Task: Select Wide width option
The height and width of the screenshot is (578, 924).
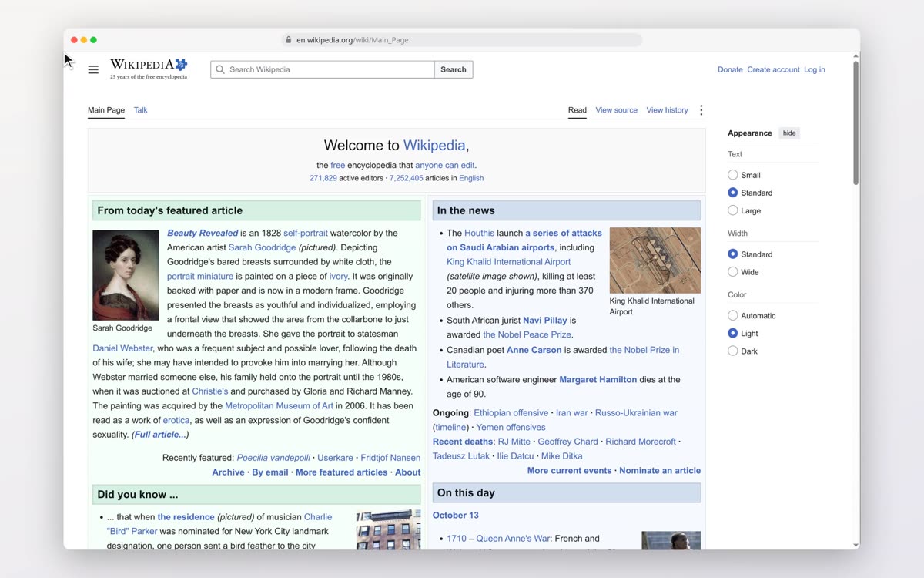Action: tap(733, 272)
